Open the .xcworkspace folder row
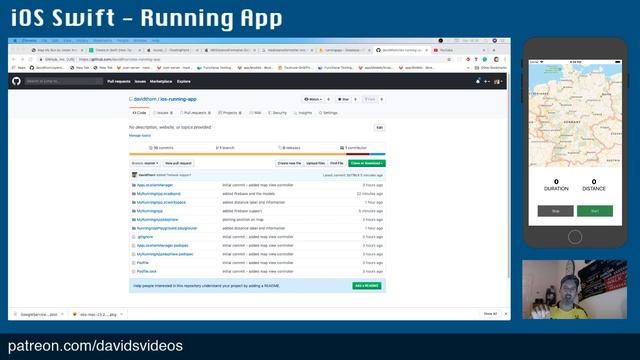This screenshot has width=640, height=360. pos(161,202)
